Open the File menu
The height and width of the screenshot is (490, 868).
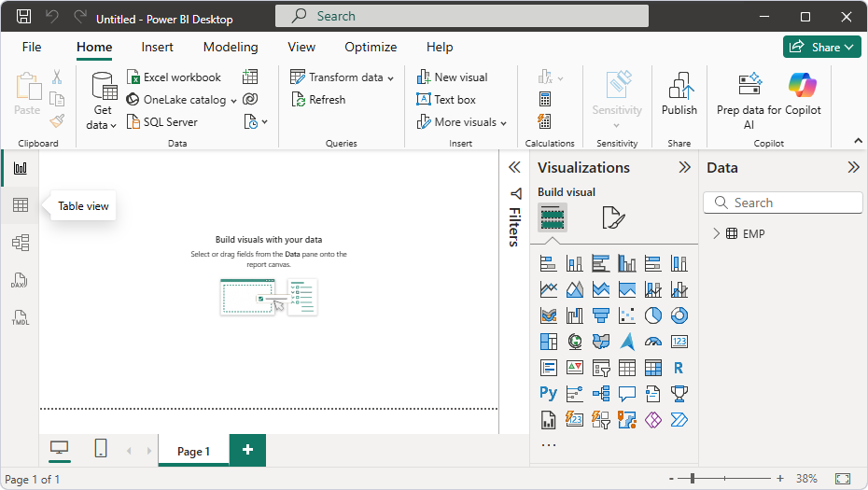pos(32,48)
